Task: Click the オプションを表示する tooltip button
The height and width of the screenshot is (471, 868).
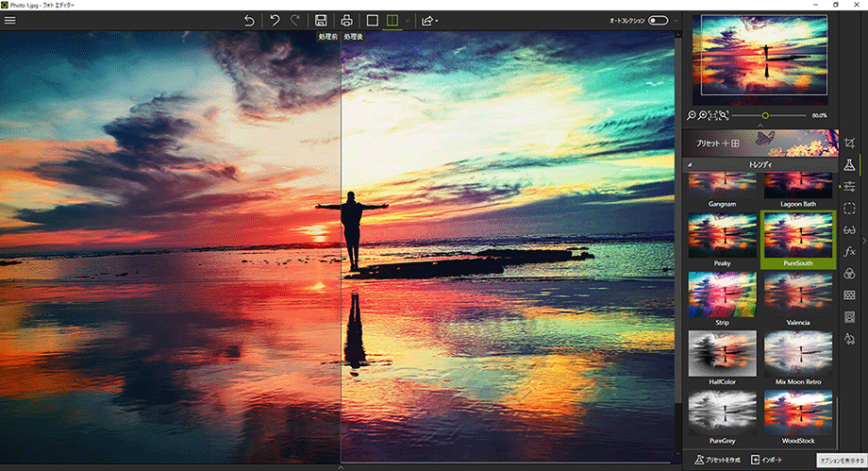Action: coord(842,461)
